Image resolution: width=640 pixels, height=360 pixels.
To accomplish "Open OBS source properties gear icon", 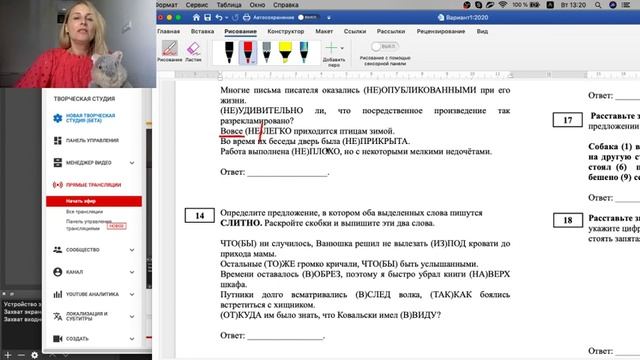I will tap(35, 355).
